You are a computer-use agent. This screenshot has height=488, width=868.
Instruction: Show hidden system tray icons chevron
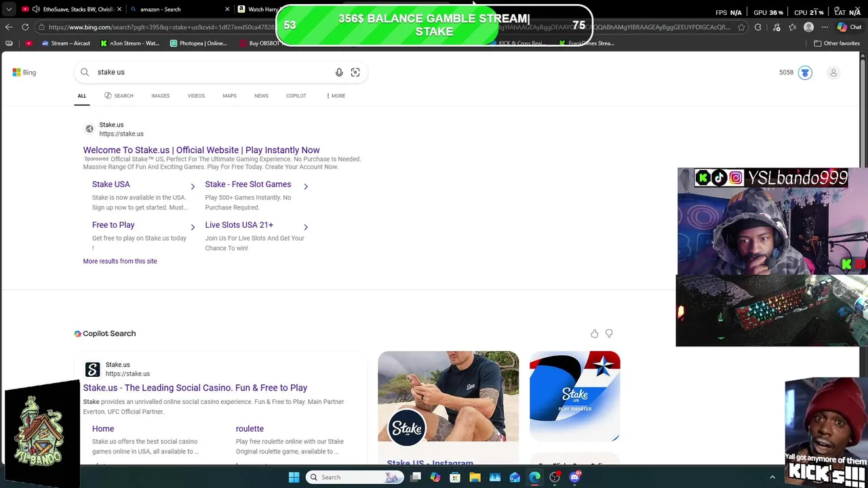click(772, 477)
